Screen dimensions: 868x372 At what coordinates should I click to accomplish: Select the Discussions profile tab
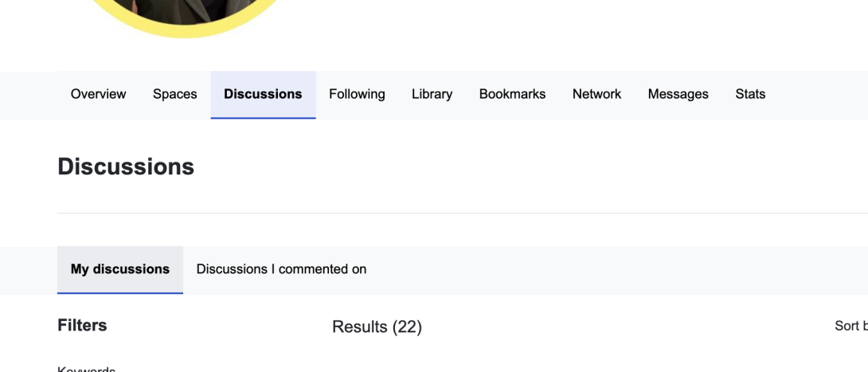263,94
